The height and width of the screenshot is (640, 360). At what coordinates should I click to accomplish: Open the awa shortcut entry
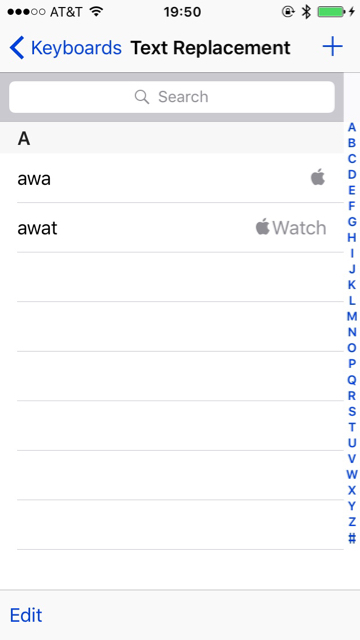[x=172, y=178]
